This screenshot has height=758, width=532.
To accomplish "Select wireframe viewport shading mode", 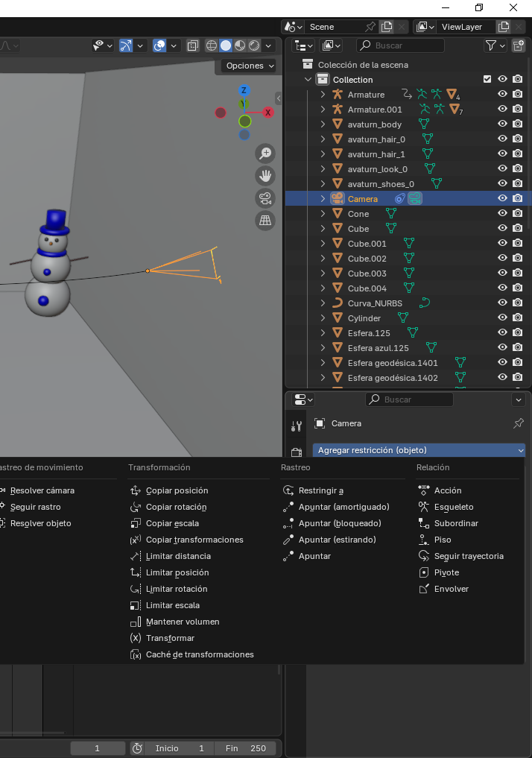I will (211, 45).
